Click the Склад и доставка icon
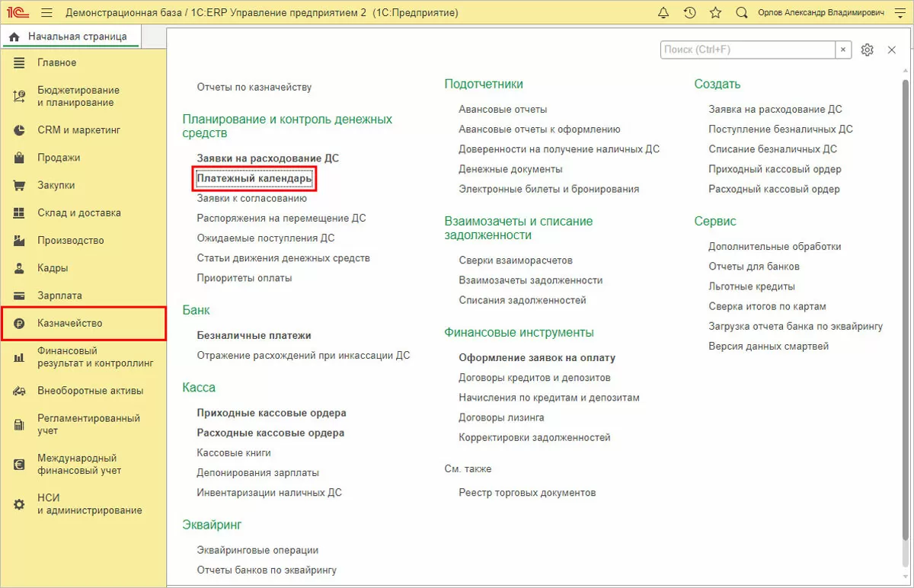 pos(21,213)
